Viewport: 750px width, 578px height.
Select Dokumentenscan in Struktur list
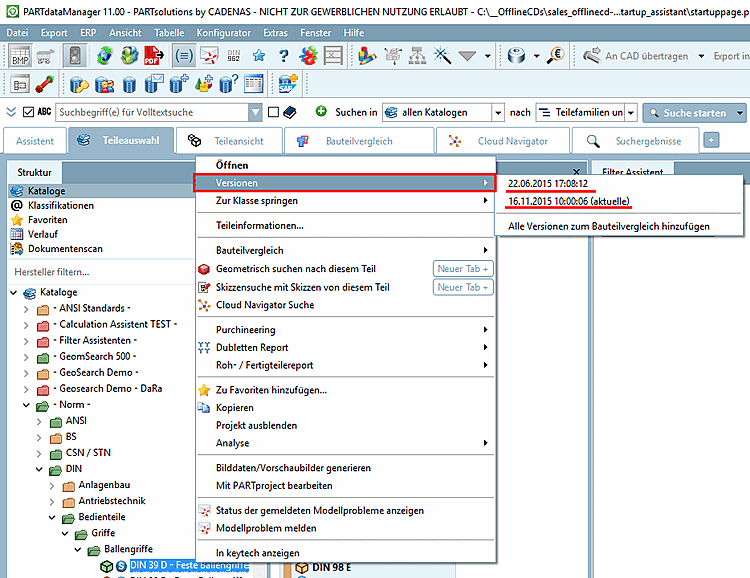pyautogui.click(x=65, y=249)
